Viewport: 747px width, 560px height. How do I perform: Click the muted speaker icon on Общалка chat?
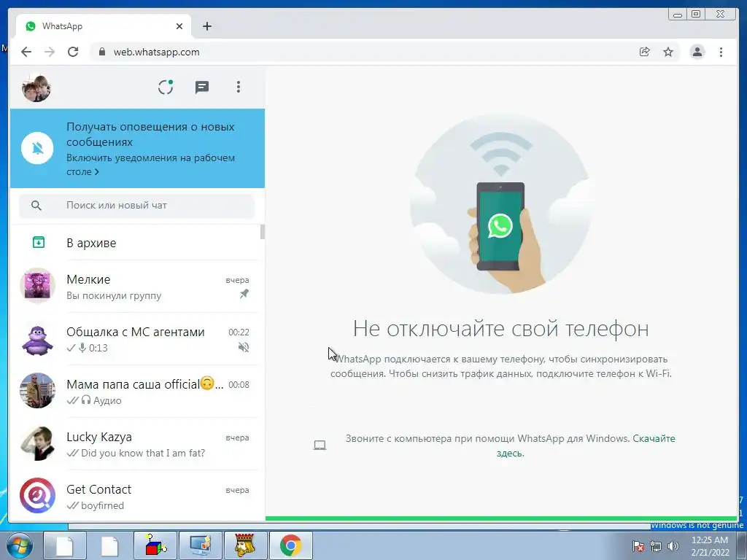(x=244, y=347)
